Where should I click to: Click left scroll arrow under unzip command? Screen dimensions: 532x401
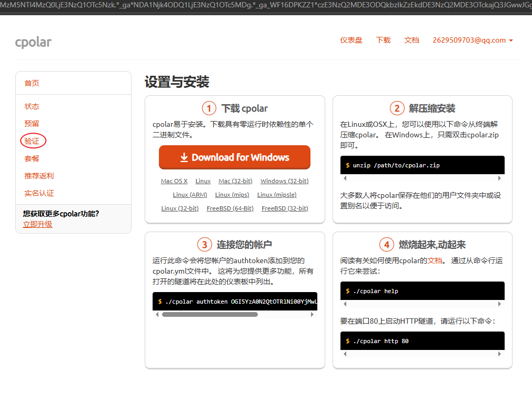(345, 178)
